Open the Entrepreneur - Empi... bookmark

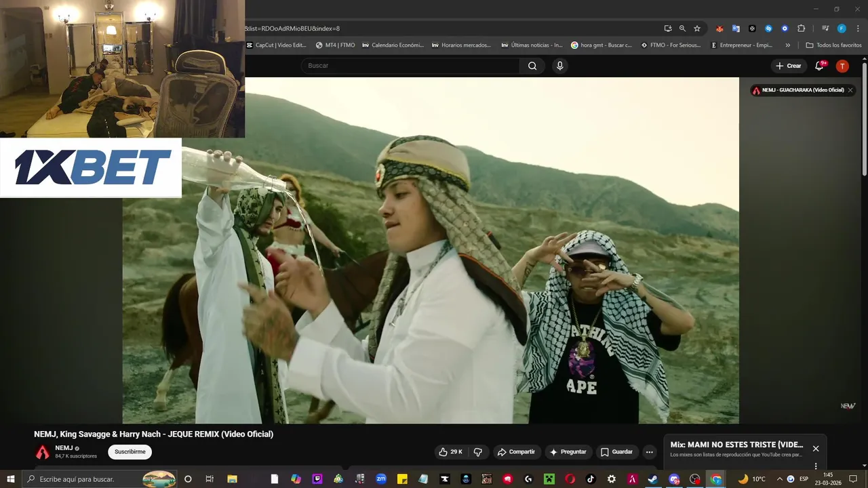(741, 45)
